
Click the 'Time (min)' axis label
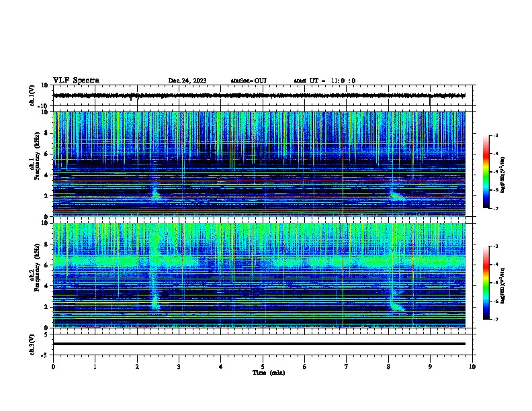tap(269, 373)
